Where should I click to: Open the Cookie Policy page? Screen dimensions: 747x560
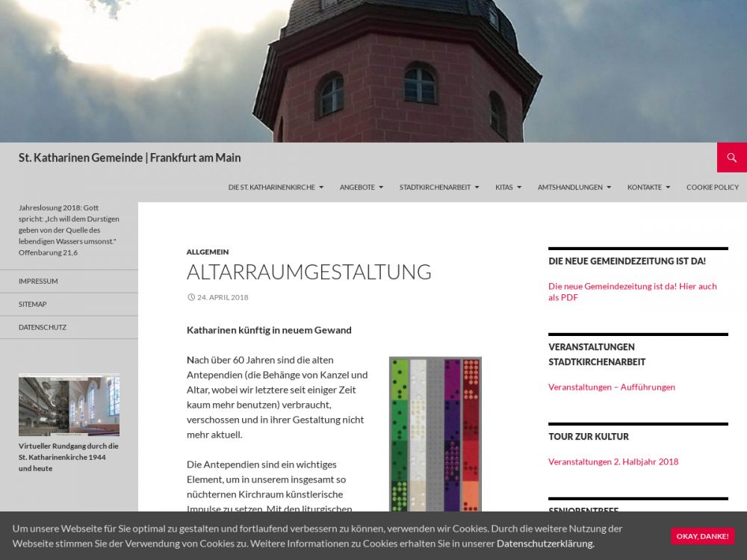712,187
